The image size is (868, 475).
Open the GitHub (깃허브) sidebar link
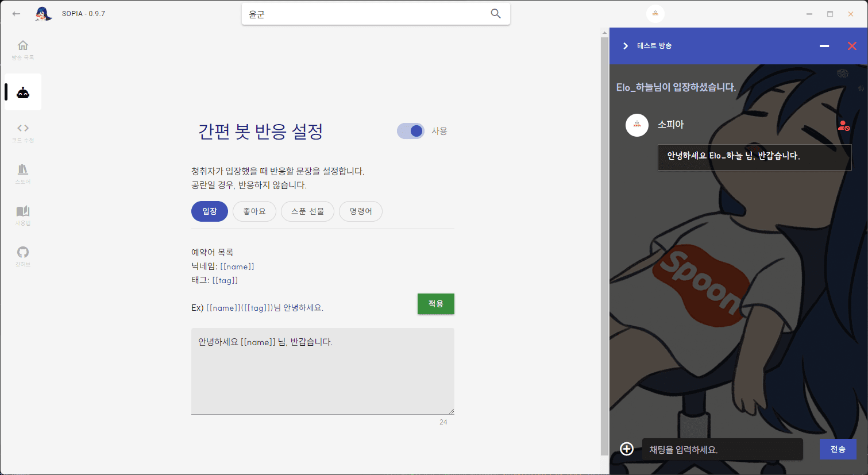23,257
